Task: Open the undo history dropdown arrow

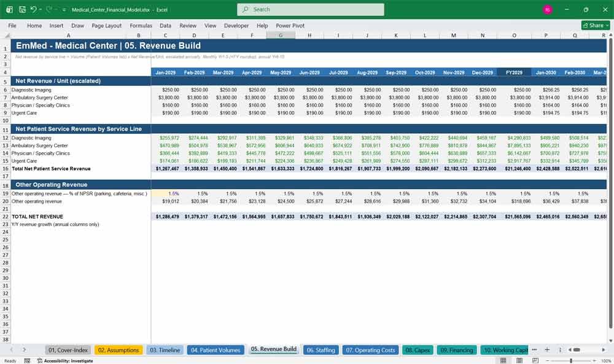Action: pyautogui.click(x=41, y=9)
